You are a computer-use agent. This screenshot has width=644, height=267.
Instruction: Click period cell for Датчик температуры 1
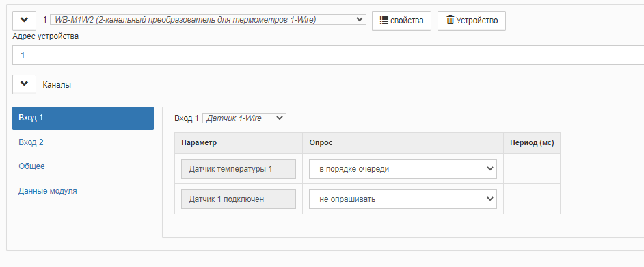point(532,169)
